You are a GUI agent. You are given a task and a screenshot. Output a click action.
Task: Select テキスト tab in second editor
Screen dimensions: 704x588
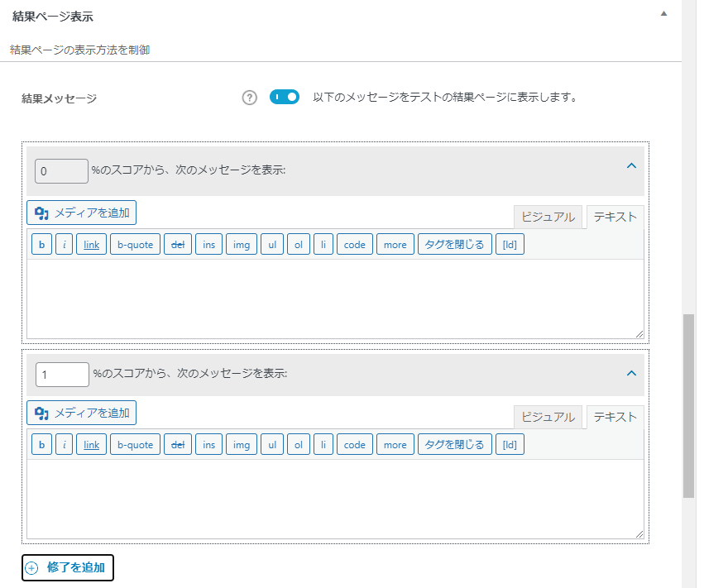tap(615, 418)
